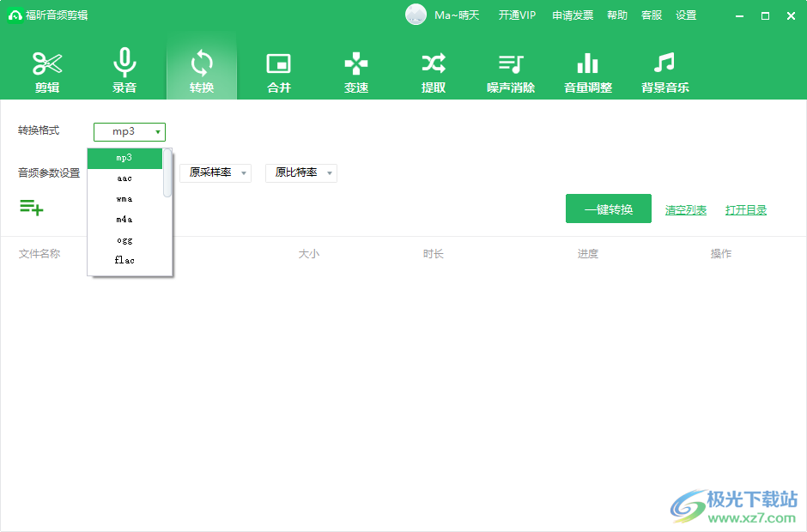The image size is (807, 532).
Task: Open 客服 customer service
Action: pos(652,15)
